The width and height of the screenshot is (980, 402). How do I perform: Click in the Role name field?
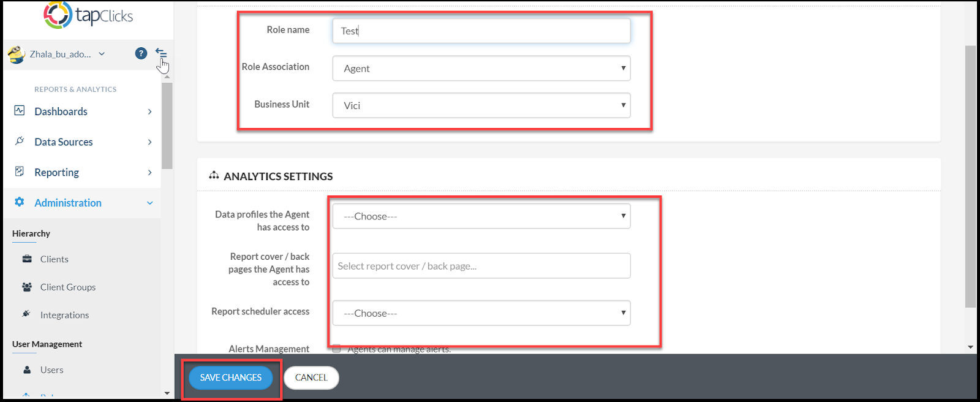481,31
